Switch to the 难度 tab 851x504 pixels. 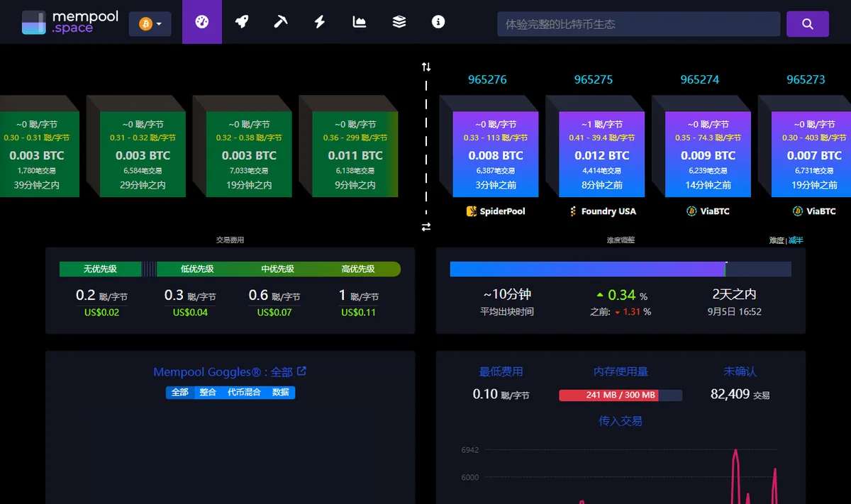point(777,240)
